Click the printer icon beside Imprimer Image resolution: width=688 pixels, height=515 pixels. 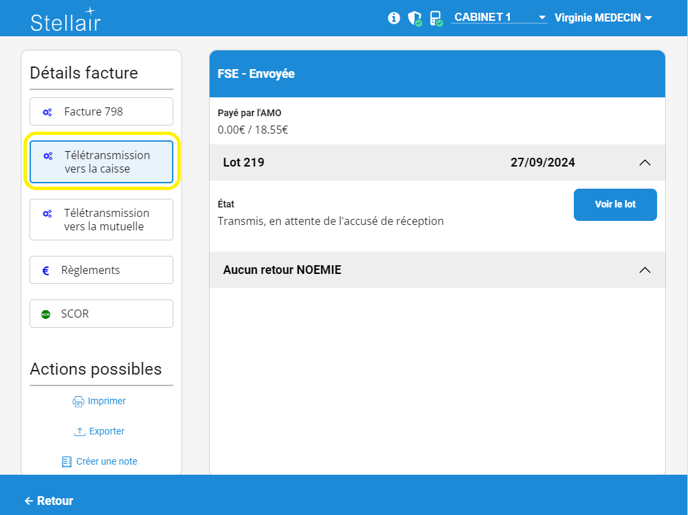click(78, 401)
